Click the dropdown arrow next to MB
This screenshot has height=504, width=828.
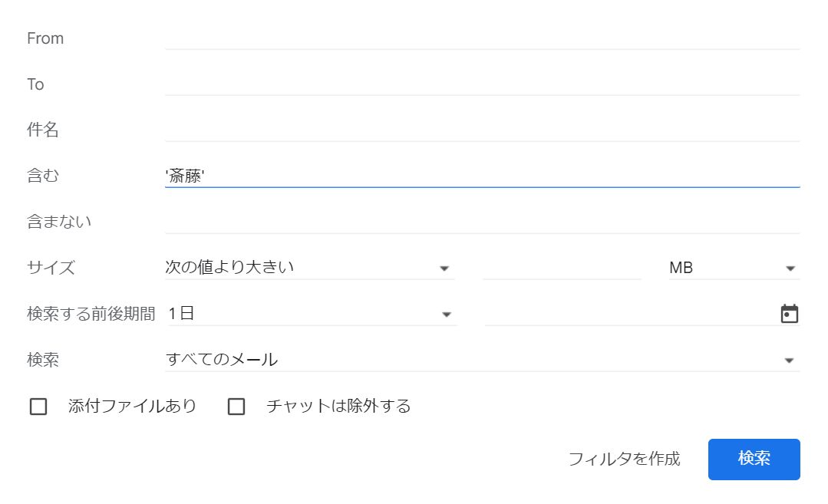point(790,268)
